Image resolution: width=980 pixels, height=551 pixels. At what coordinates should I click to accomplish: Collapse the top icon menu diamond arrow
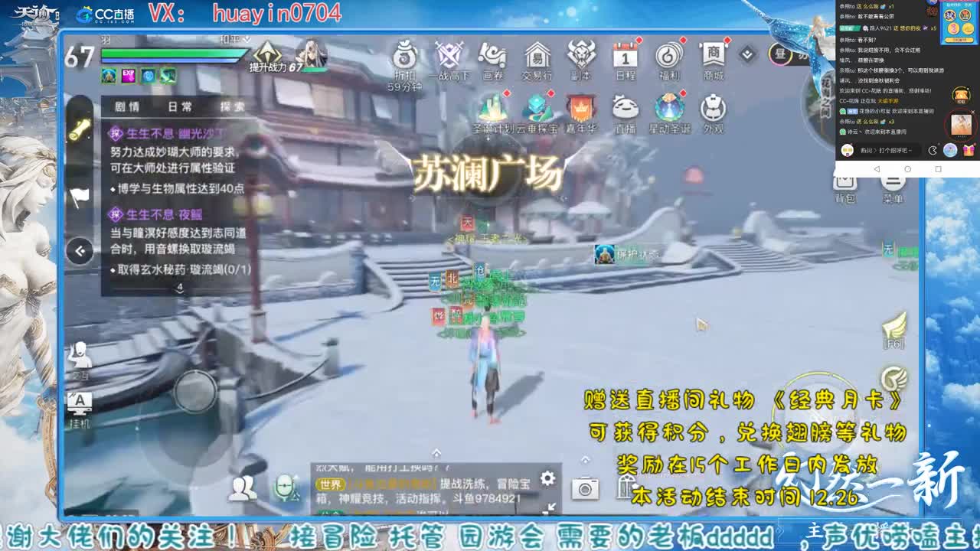pyautogui.click(x=747, y=54)
